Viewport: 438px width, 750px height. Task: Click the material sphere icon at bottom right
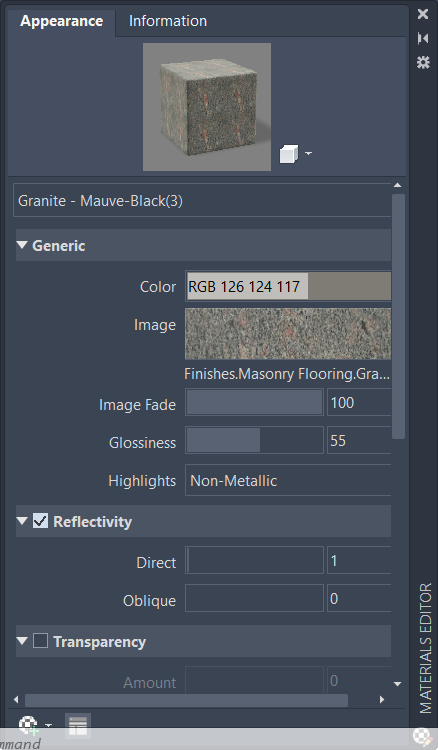(423, 737)
